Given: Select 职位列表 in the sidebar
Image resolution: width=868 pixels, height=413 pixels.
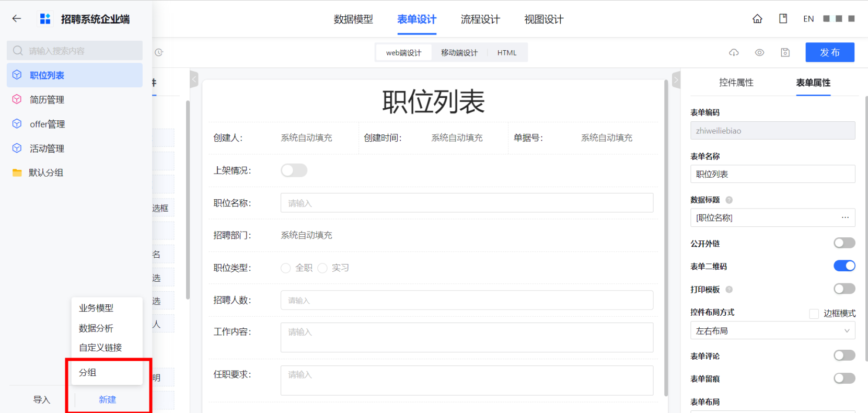Looking at the screenshot, I should coord(74,75).
